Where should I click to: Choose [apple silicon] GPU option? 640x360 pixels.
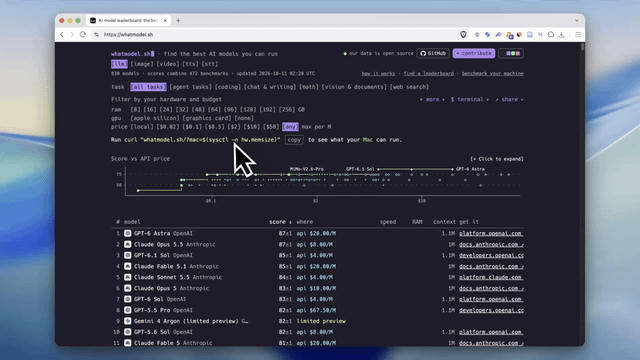[x=155, y=118]
